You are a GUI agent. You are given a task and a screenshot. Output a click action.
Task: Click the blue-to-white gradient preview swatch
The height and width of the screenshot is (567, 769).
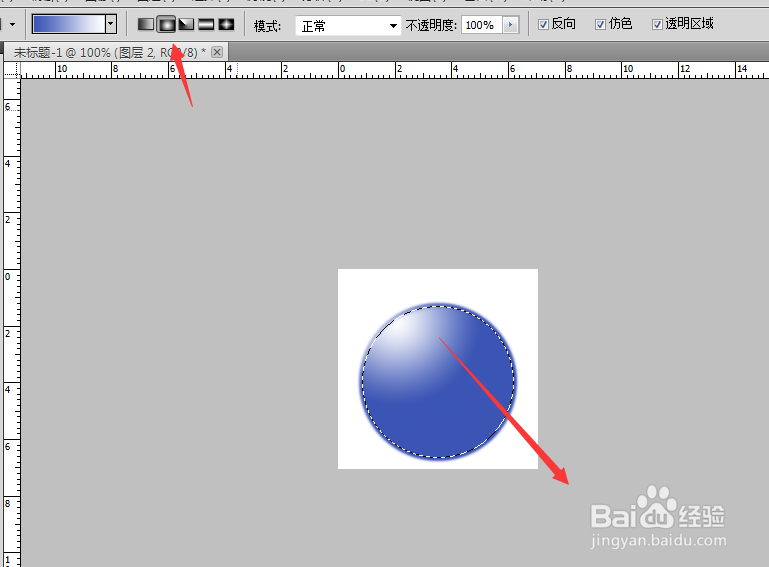69,24
